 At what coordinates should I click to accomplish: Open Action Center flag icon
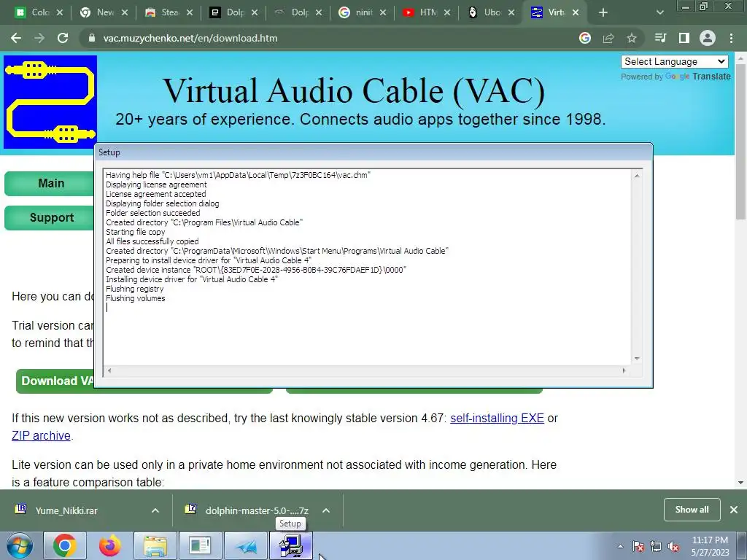tap(638, 546)
